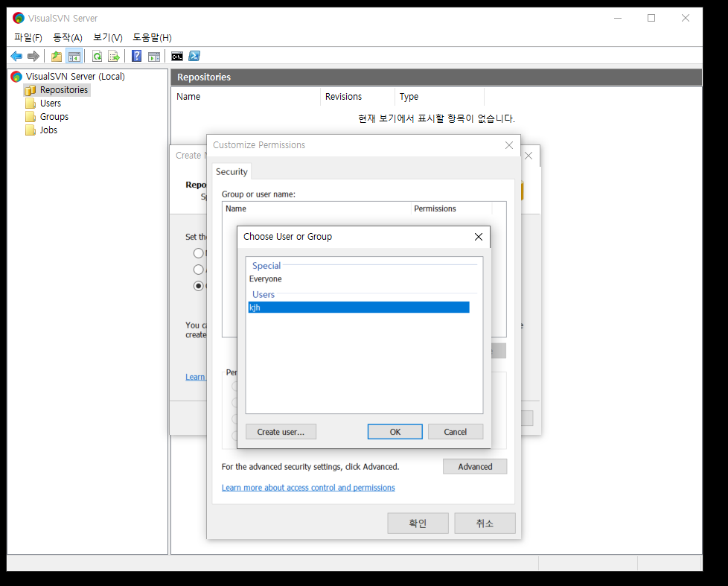Select the Users folder in the tree
Viewport: 728px width, 586px height.
pos(50,103)
